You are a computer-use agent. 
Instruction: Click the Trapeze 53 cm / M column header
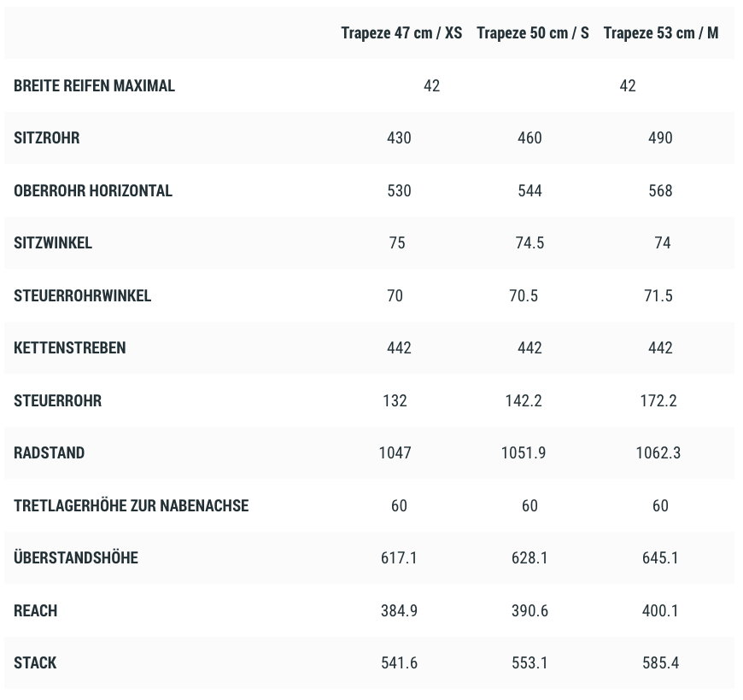(661, 33)
